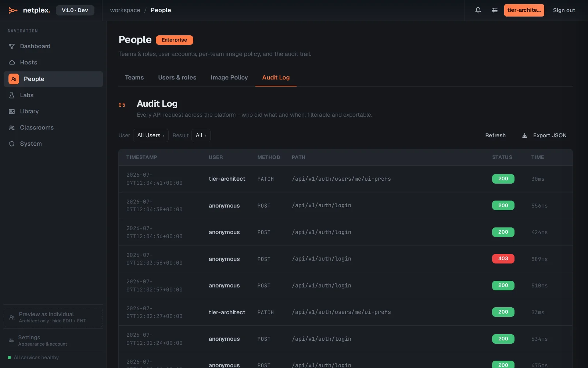The image size is (588, 368).
Task: Click the Classrooms group icon
Action: [x=12, y=128]
